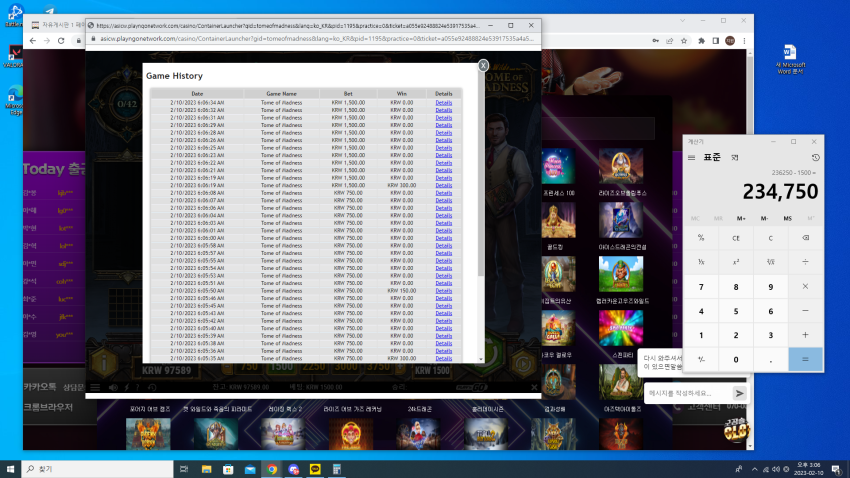Send the chat message with the arrow button
Screen dimensions: 850x478
coord(739,393)
